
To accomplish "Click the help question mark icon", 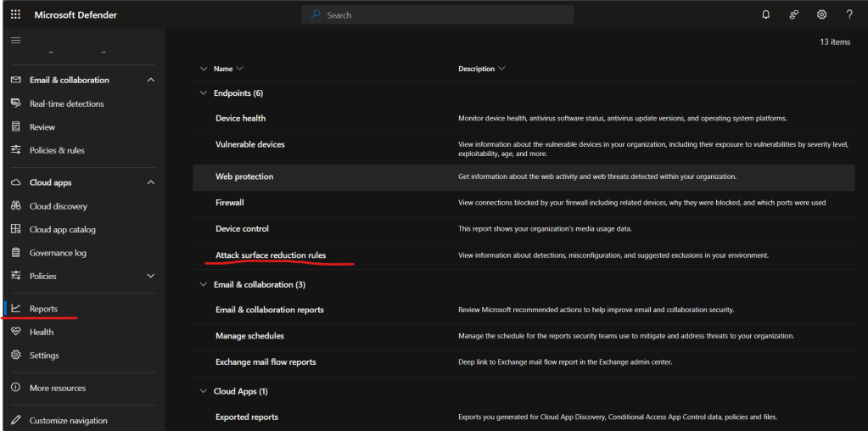I will (x=849, y=14).
